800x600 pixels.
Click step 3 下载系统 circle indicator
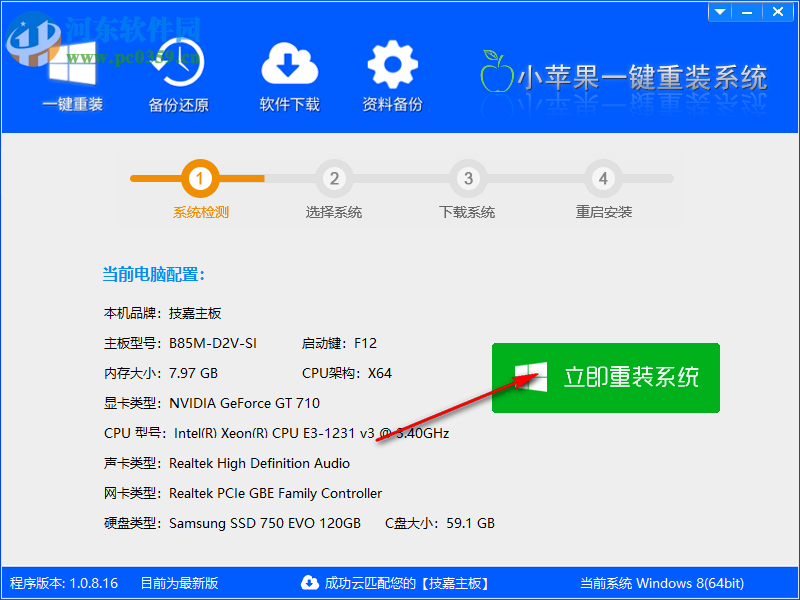(467, 176)
